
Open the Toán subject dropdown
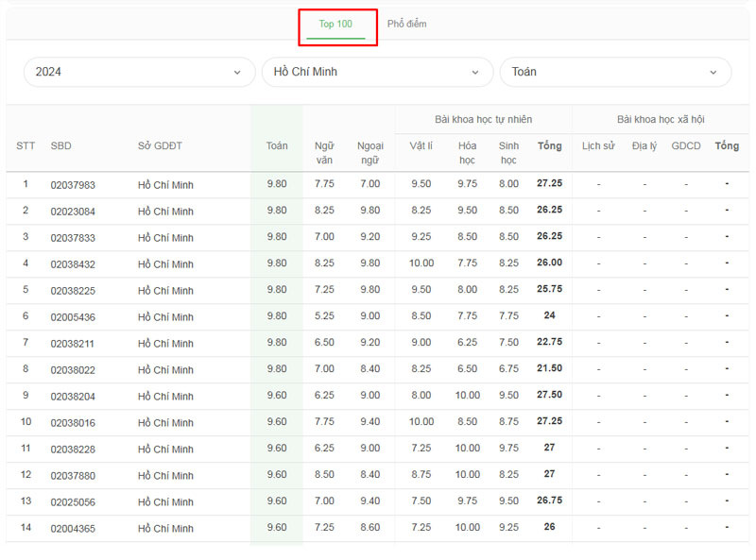[x=616, y=73]
